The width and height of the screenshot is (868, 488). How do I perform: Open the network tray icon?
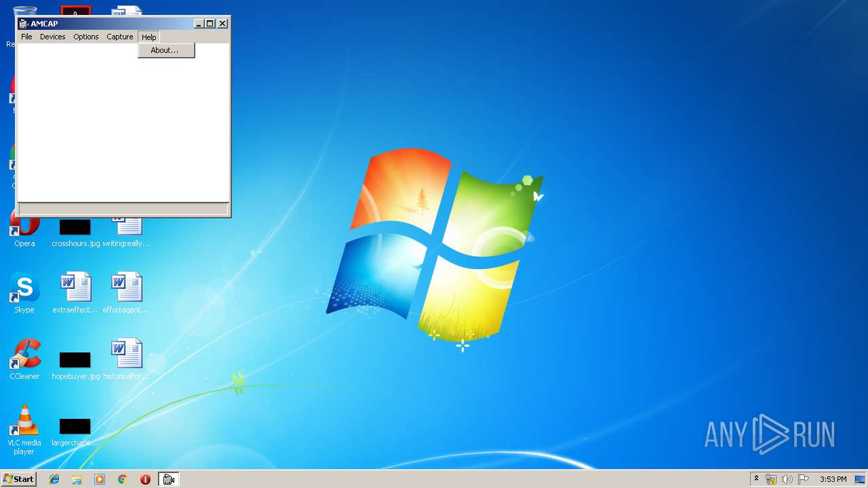pyautogui.click(x=771, y=479)
